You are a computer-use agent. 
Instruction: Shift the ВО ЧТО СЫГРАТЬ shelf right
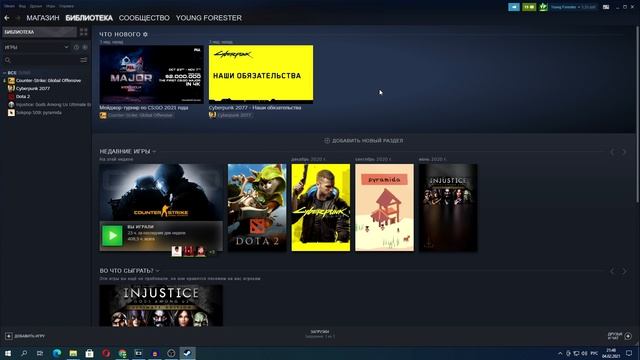(624, 271)
